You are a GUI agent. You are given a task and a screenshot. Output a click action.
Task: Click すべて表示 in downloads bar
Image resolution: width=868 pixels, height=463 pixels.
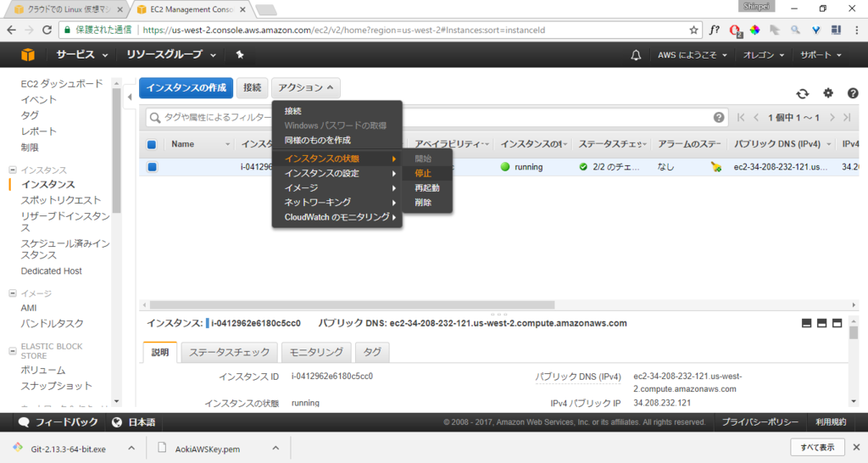point(817,447)
